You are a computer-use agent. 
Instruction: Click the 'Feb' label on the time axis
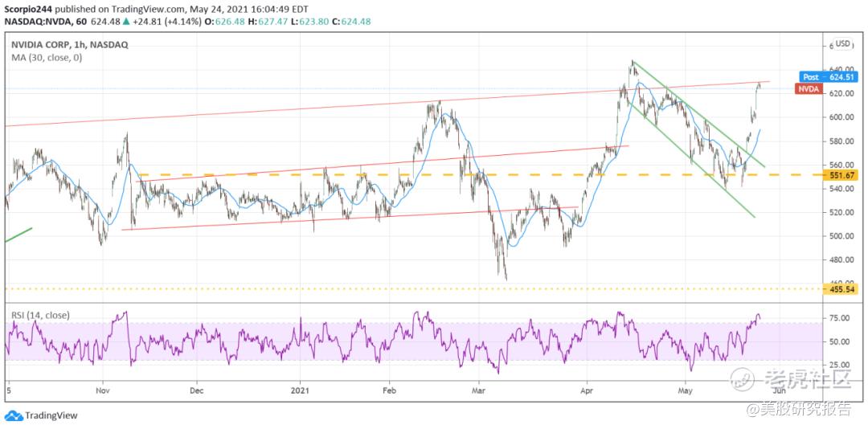pyautogui.click(x=389, y=390)
